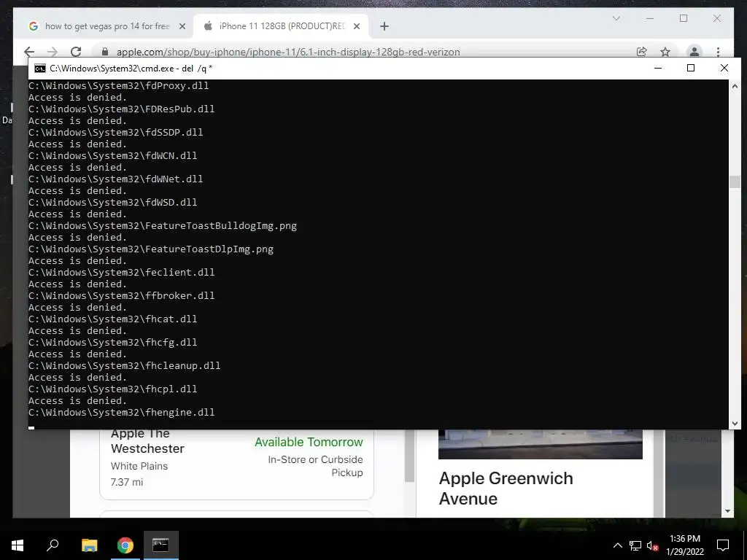This screenshot has width=747, height=560.
Task: Open network status tray icon
Action: pyautogui.click(x=635, y=545)
